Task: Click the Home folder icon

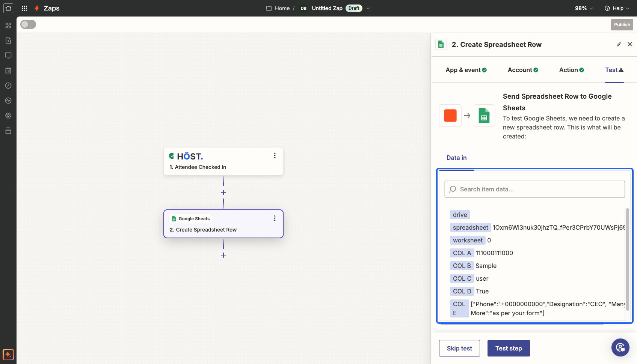Action: pyautogui.click(x=269, y=8)
